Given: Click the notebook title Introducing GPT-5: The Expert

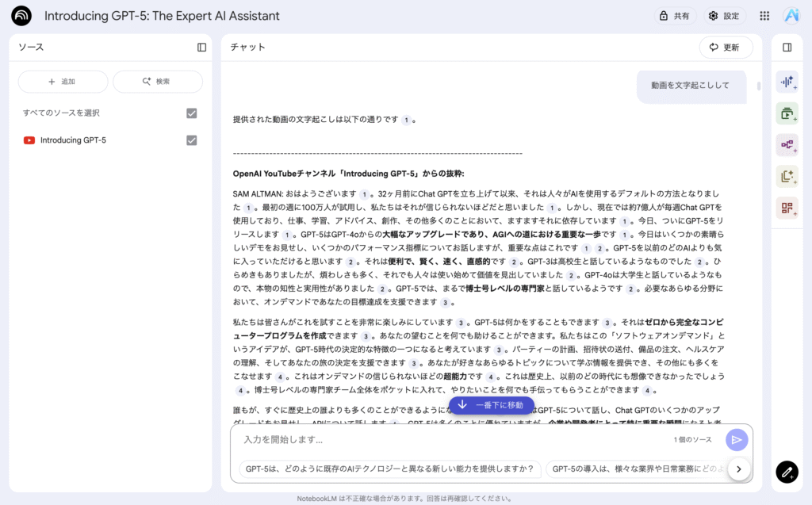Looking at the screenshot, I should (162, 16).
